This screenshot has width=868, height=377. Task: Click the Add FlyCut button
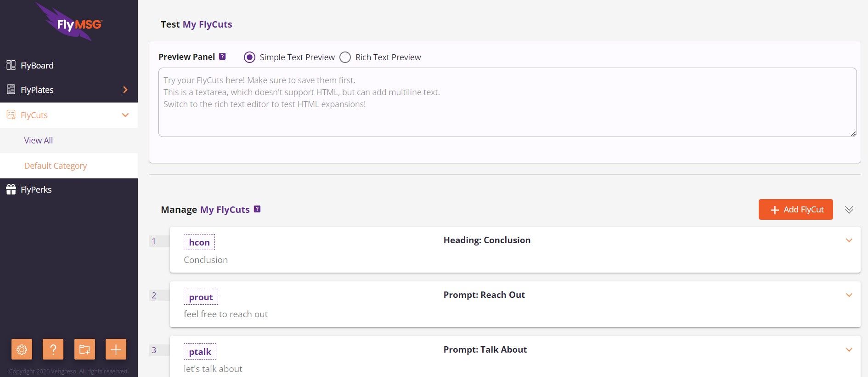click(x=795, y=209)
